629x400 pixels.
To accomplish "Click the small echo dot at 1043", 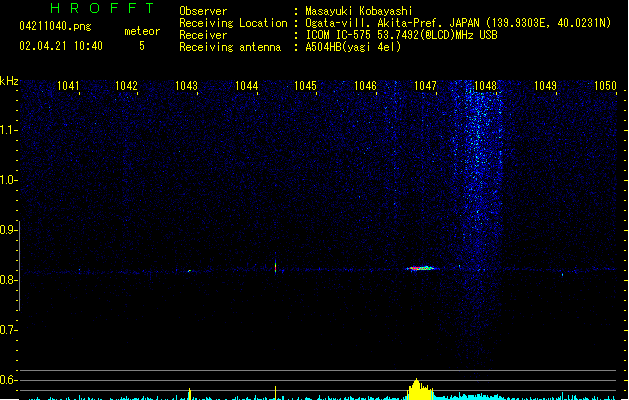I will 189,271.
